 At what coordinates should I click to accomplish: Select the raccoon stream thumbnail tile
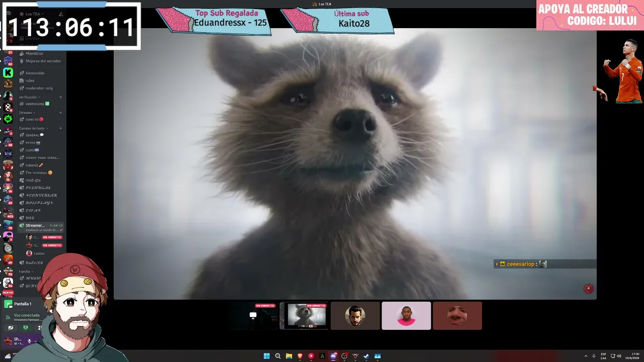[304, 316]
